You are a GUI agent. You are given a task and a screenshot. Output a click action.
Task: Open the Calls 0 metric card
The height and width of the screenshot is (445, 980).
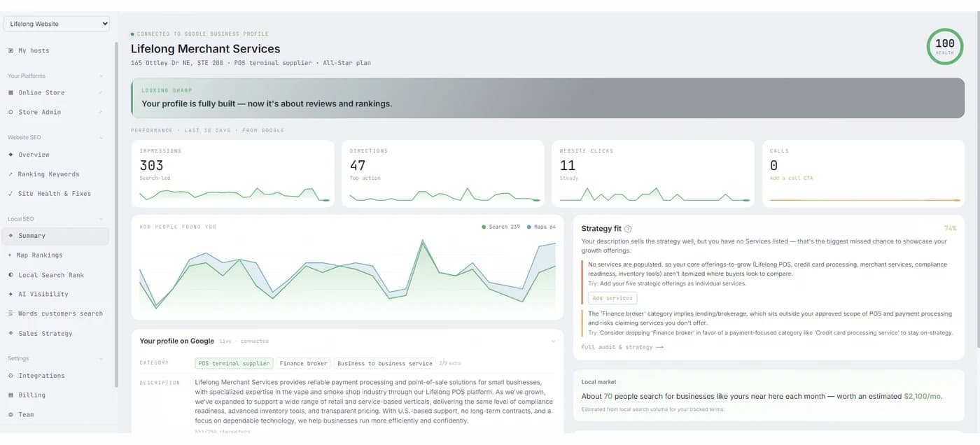coord(863,174)
